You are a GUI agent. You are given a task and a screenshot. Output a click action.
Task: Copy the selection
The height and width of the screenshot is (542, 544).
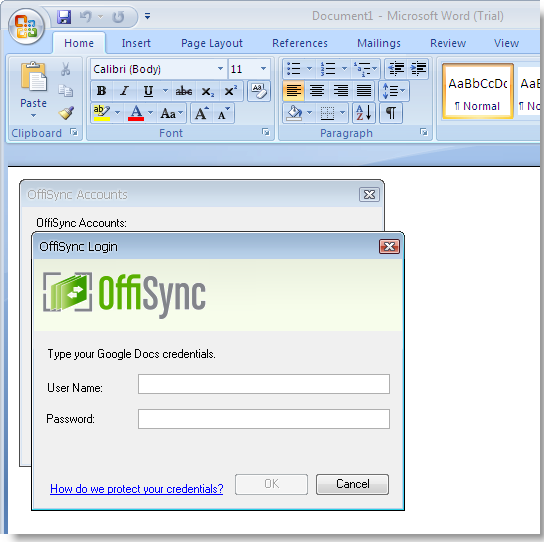click(x=65, y=91)
